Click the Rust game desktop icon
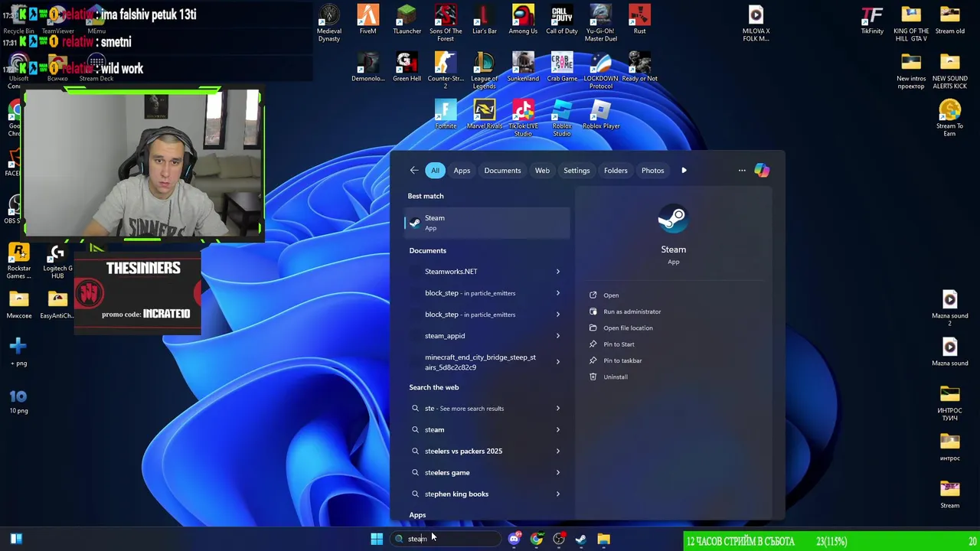Image resolution: width=980 pixels, height=551 pixels. (x=640, y=20)
